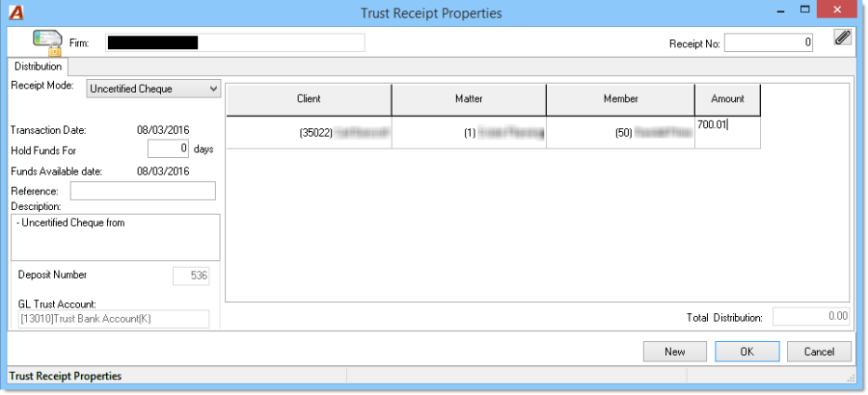Click the Transaction Date value 08/03/2016

pos(163,131)
